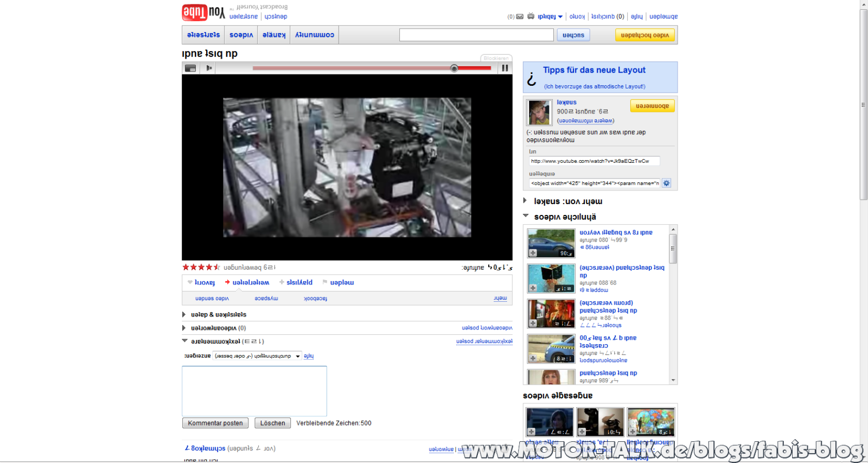868x463 pixels.
Task: Toggle player size icon in video controls
Action: point(190,68)
